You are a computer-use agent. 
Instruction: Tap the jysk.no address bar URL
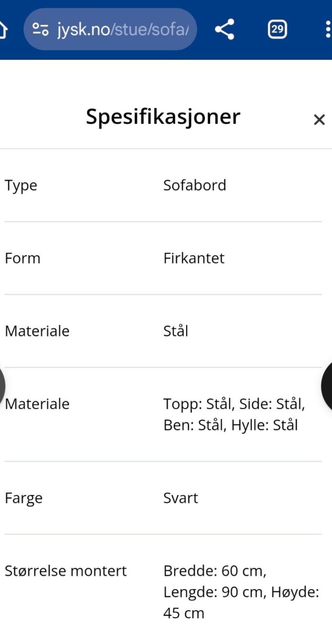pos(123,30)
